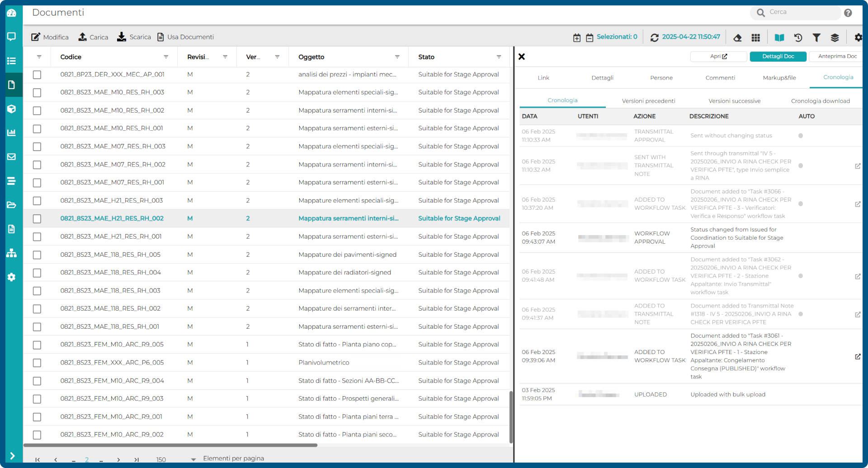Viewport: 868px width, 468px height.
Task: Open the mail envelope sidebar icon
Action: click(12, 156)
